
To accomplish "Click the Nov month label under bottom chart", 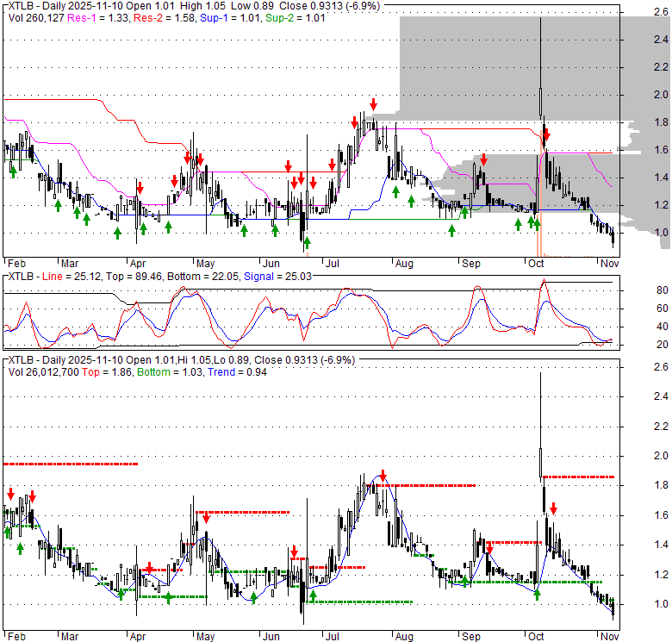I will [x=609, y=637].
